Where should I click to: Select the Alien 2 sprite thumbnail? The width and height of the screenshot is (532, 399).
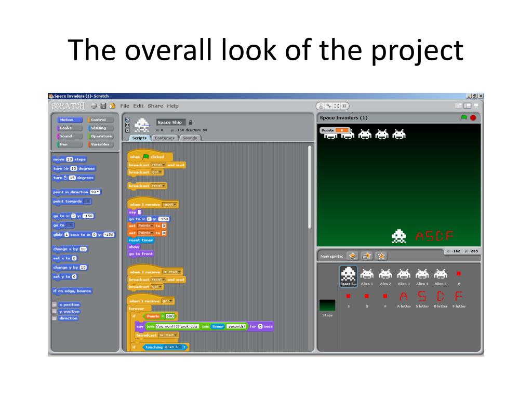(x=385, y=277)
